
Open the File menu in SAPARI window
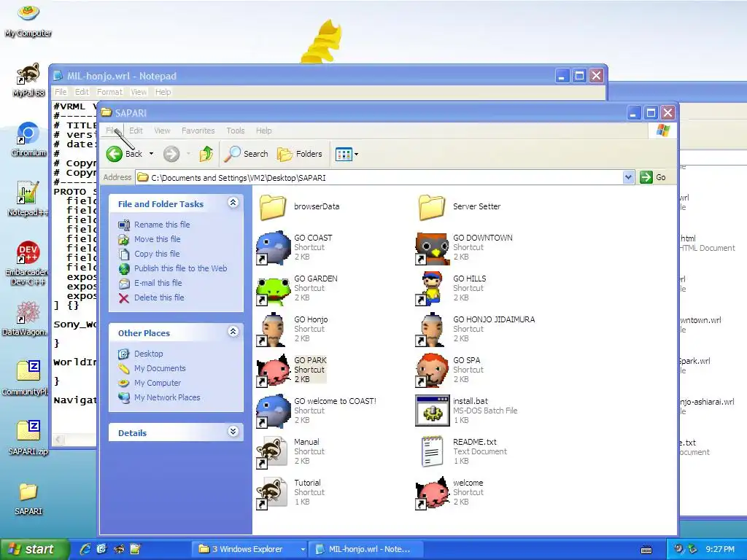coord(112,131)
